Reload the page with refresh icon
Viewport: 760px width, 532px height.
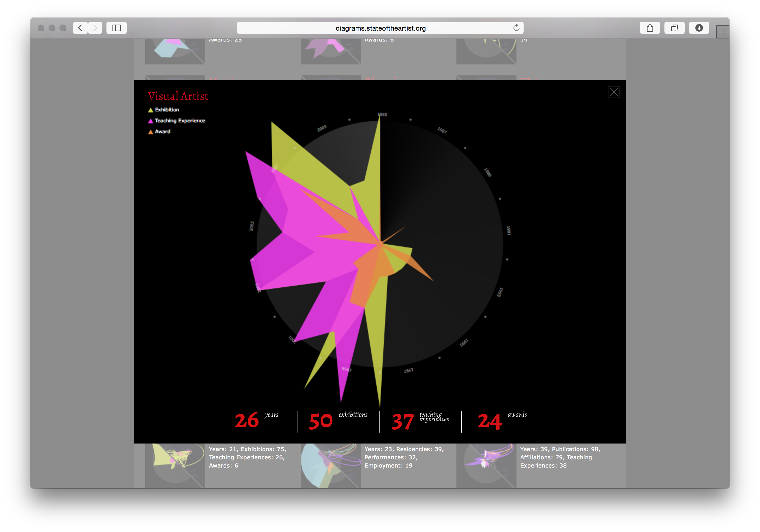516,28
